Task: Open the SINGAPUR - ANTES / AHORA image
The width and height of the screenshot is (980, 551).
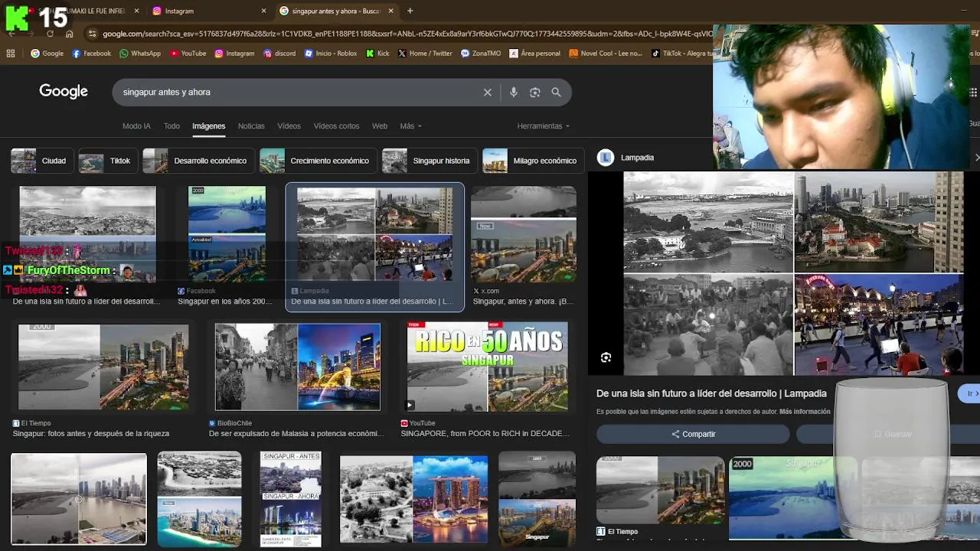Action: click(x=291, y=499)
